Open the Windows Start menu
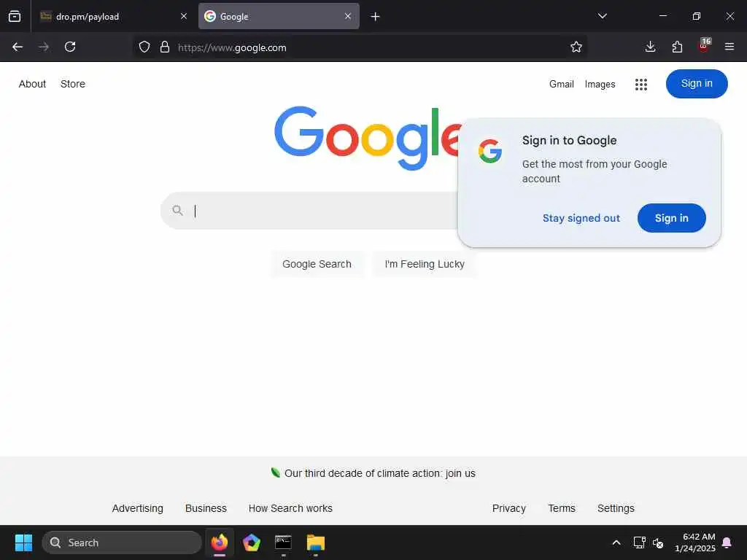Viewport: 747px width, 560px height. [23, 542]
